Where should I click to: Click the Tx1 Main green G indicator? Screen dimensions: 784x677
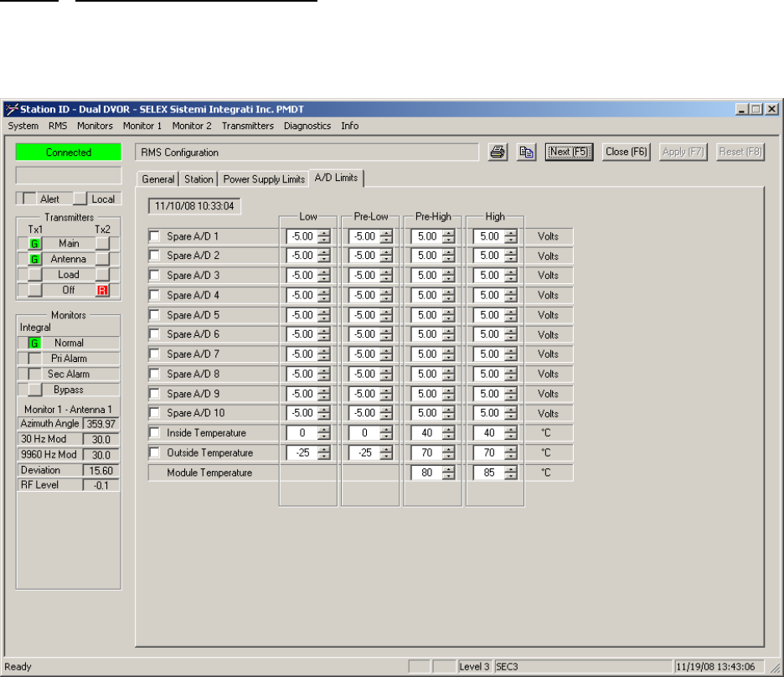(34, 244)
